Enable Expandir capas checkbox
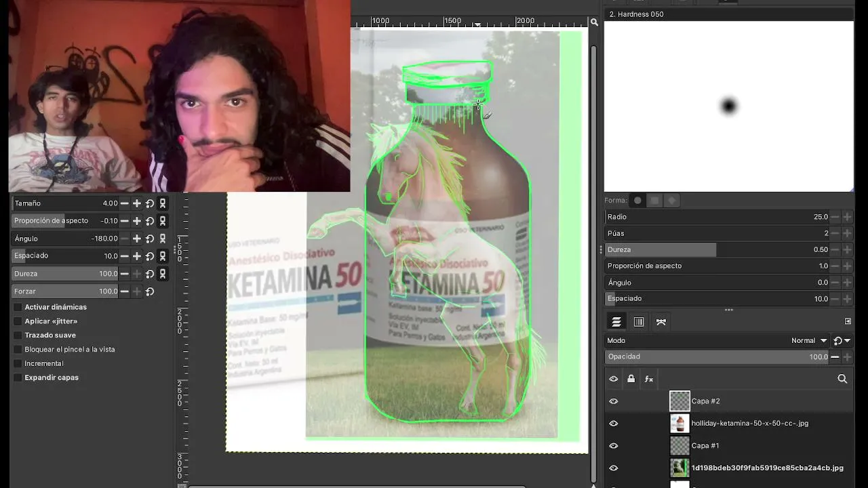Screen dimensions: 868x488 tap(18, 378)
